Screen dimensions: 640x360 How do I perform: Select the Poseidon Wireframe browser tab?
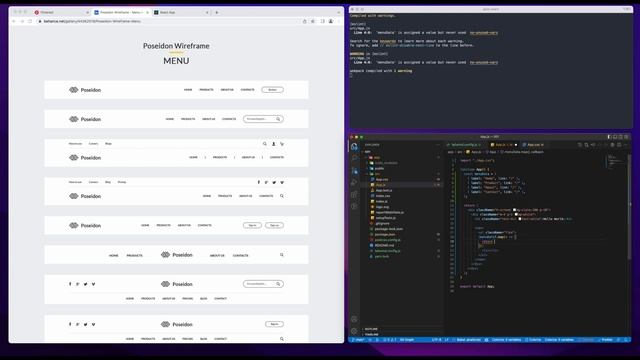(x=121, y=12)
